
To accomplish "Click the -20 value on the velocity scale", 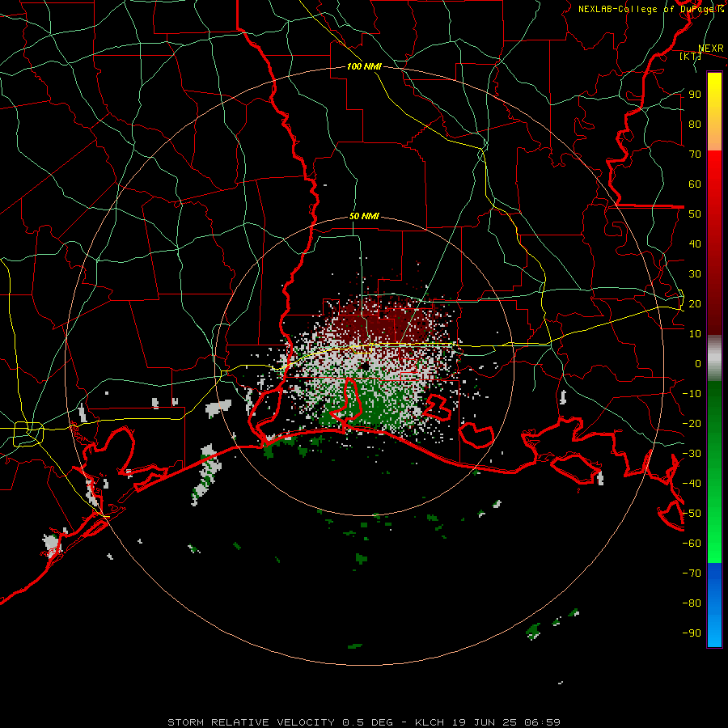I will tap(692, 423).
